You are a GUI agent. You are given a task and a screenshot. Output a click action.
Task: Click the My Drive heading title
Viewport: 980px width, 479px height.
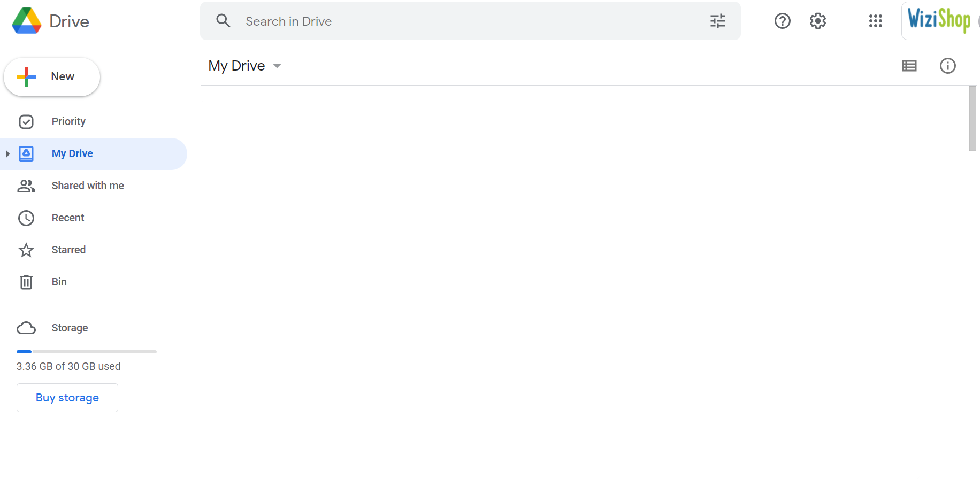[x=236, y=66]
